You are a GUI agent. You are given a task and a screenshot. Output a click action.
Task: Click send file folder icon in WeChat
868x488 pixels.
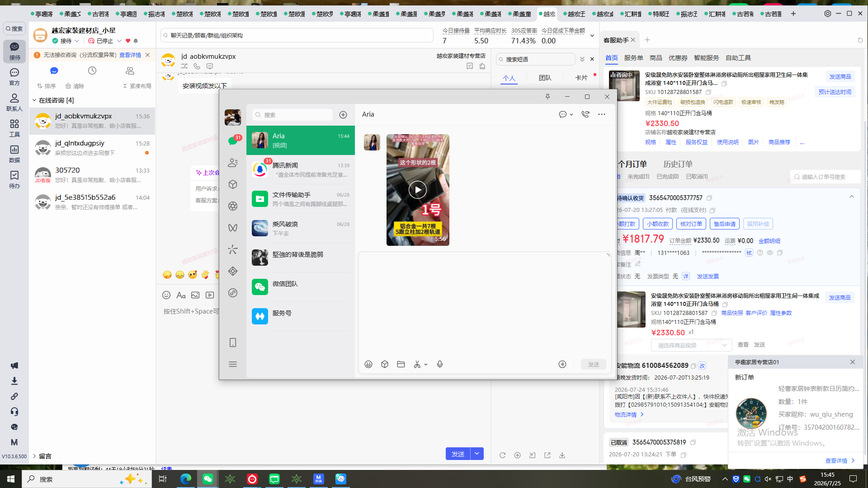401,364
